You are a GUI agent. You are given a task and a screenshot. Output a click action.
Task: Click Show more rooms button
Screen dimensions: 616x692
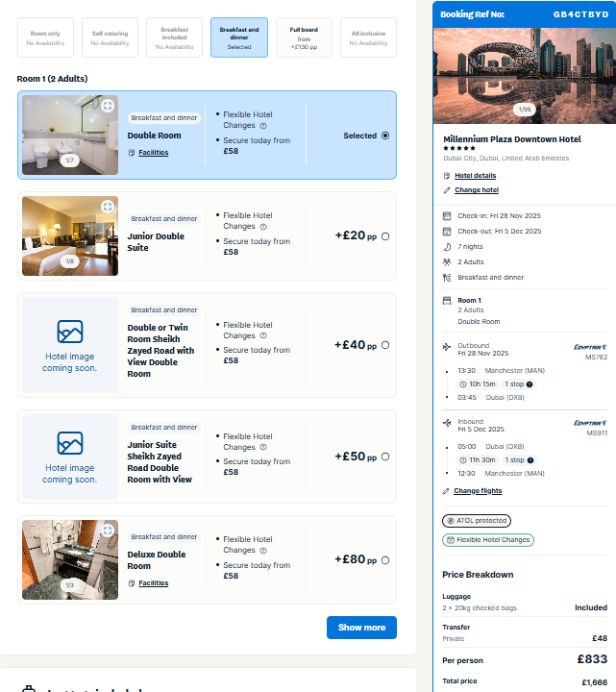[x=361, y=628]
